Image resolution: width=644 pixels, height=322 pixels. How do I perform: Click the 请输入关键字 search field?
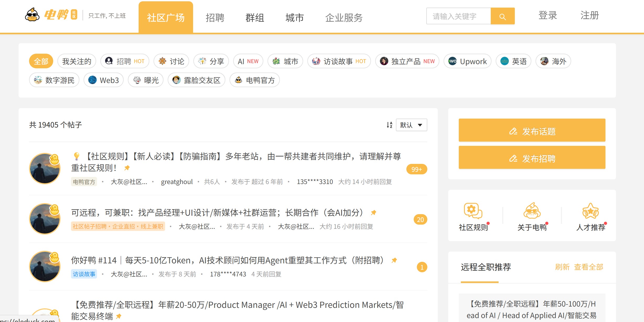(x=458, y=16)
